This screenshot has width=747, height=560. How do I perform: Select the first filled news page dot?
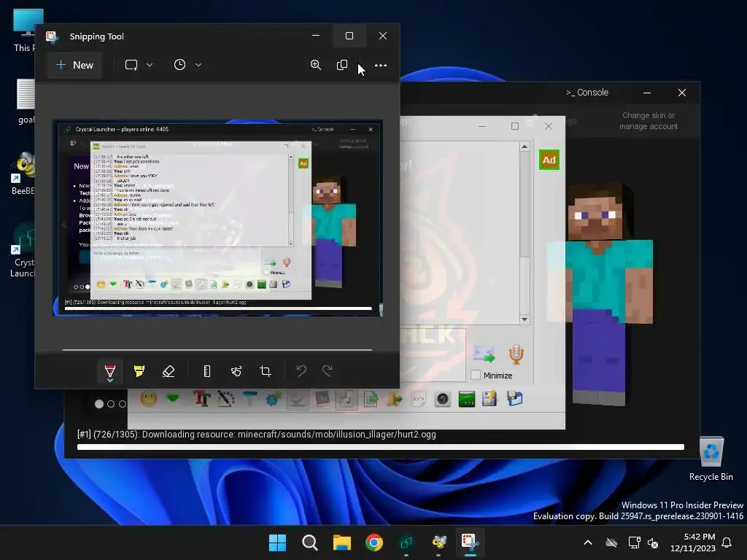point(99,404)
